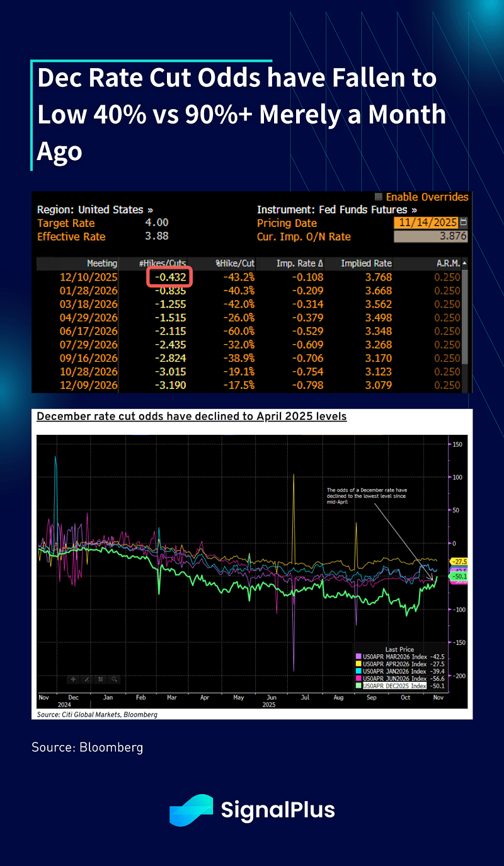Click the green DEC2025 legend swatch
This screenshot has height=866, width=504.
pyautogui.click(x=358, y=685)
